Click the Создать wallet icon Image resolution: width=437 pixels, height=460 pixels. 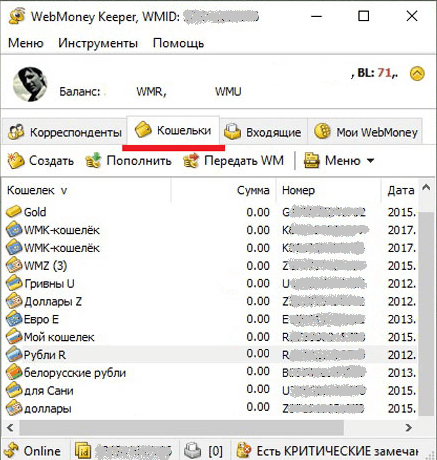[x=16, y=161]
